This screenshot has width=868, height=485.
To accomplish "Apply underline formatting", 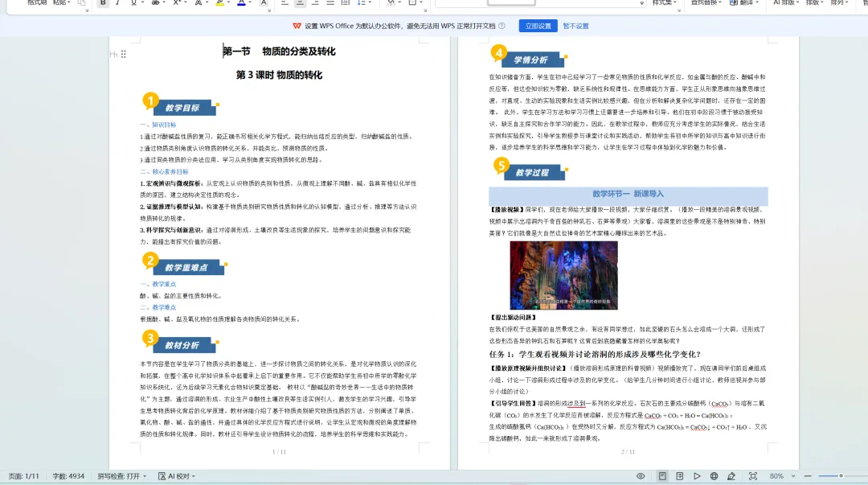I will pos(133,2).
